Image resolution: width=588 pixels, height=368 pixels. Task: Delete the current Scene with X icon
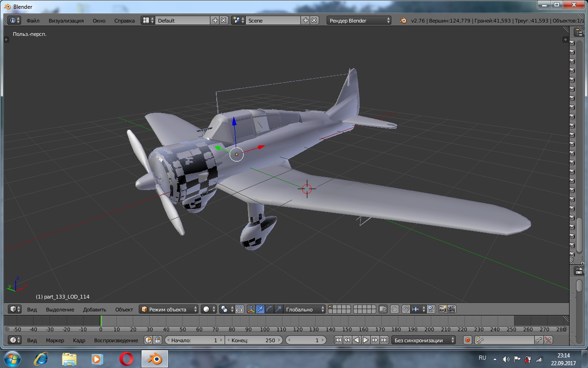click(x=314, y=20)
